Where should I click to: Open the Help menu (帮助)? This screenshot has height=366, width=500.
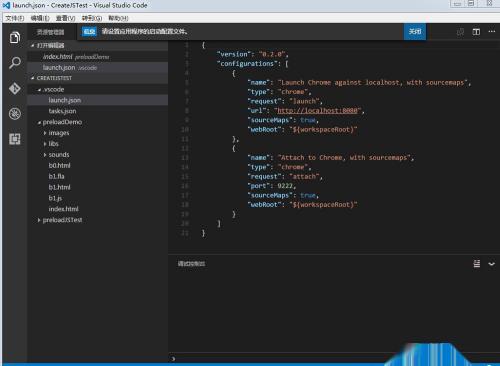pyautogui.click(x=118, y=18)
